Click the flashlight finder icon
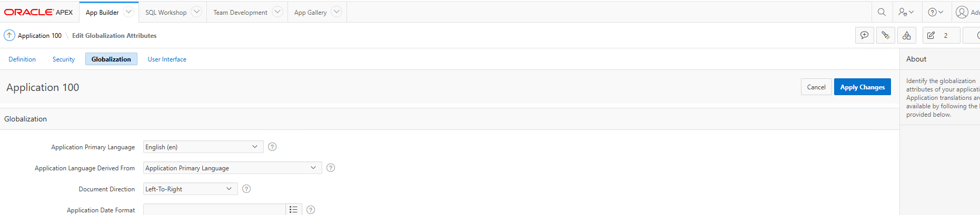The image size is (980, 215). click(x=886, y=35)
